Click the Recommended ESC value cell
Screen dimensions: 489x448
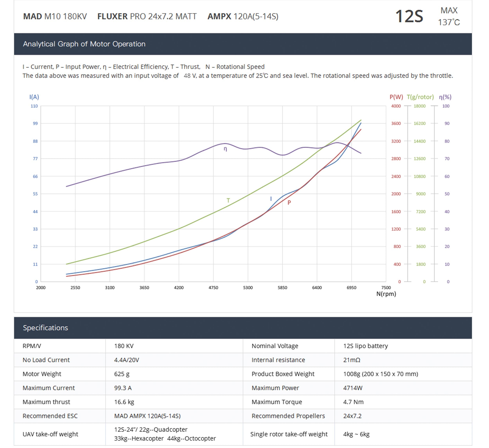[x=147, y=416]
